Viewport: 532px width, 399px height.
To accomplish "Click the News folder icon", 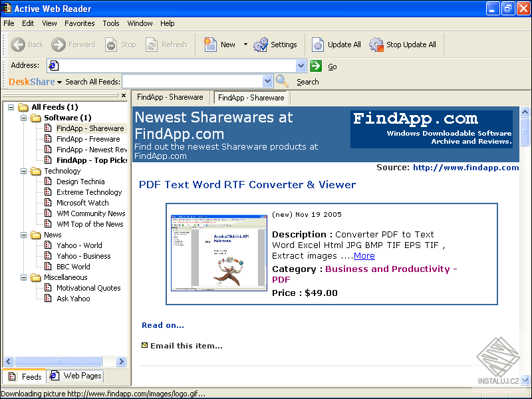I will click(36, 235).
